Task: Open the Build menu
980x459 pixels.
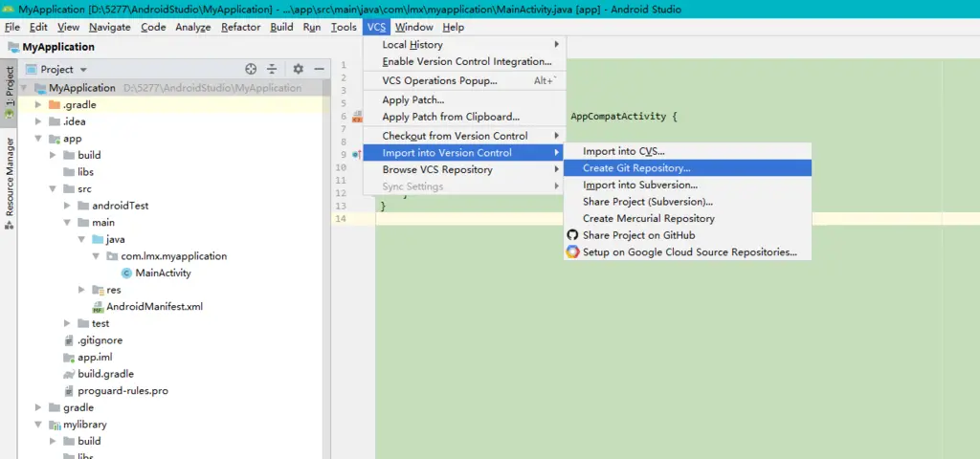Action: tap(282, 27)
